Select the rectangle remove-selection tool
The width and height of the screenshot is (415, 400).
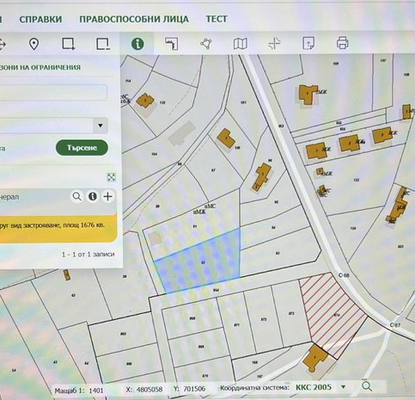tap(103, 44)
